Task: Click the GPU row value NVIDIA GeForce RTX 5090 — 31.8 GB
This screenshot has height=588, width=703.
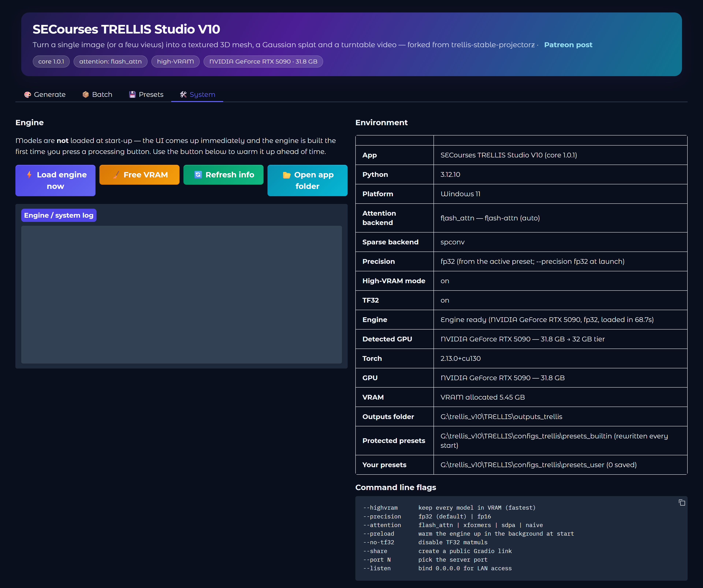Action: click(503, 378)
